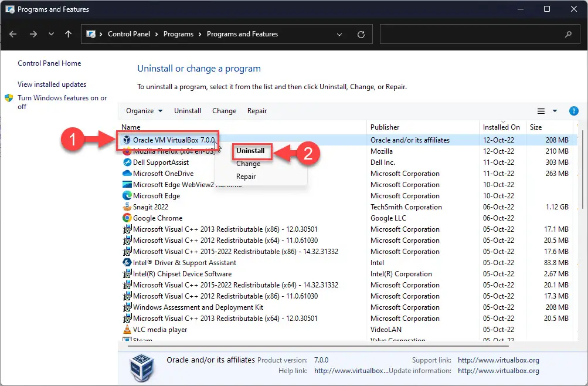Click the Support link virtualbox.org URL
This screenshot has width=588, height=386.
(x=498, y=360)
